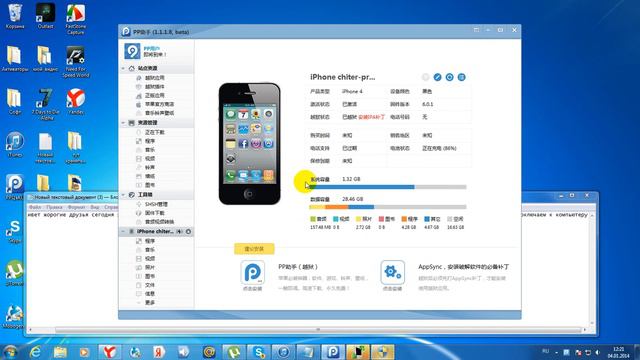Open 正在下载 under 资源管理
Screen dimensions: 640x360
(156, 132)
